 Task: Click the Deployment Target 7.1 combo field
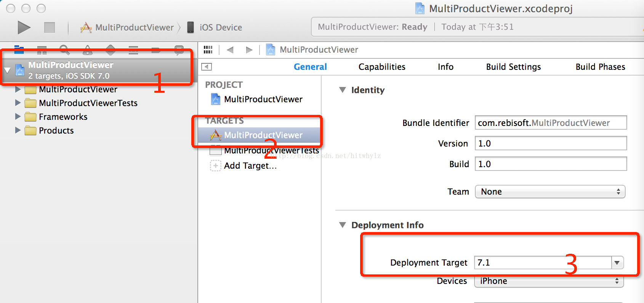(543, 263)
